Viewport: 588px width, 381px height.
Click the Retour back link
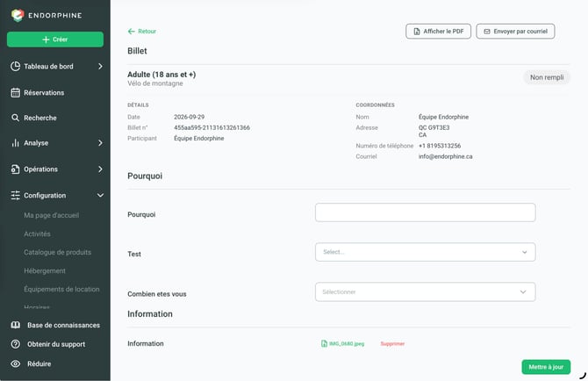click(x=142, y=31)
